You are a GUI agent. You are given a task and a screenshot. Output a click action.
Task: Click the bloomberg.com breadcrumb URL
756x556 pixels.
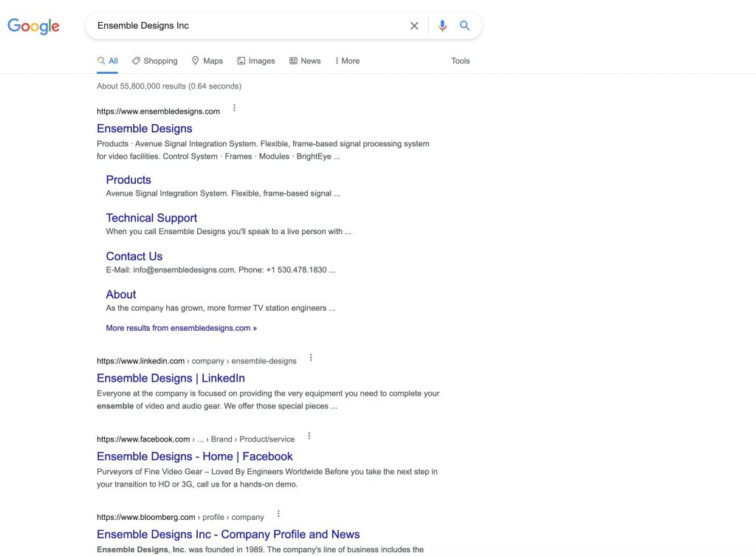point(180,518)
